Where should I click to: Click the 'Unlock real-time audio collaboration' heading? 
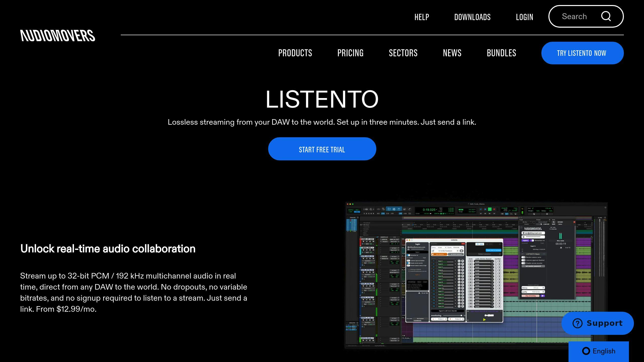tap(108, 249)
